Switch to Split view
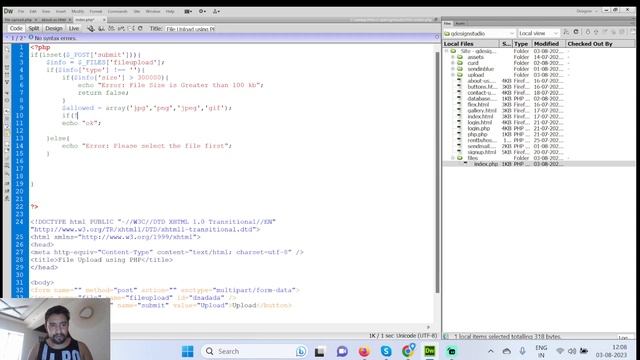Image resolution: width=640 pixels, height=360 pixels. point(34,28)
